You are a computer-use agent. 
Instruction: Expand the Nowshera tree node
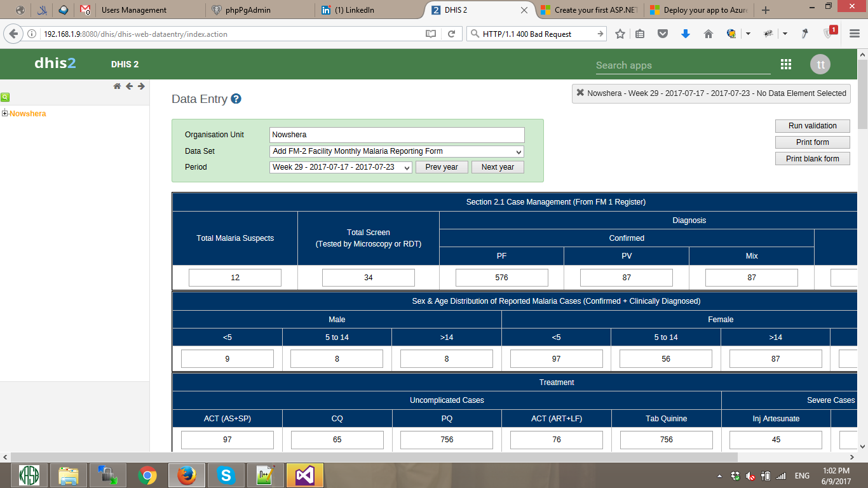tap(5, 114)
